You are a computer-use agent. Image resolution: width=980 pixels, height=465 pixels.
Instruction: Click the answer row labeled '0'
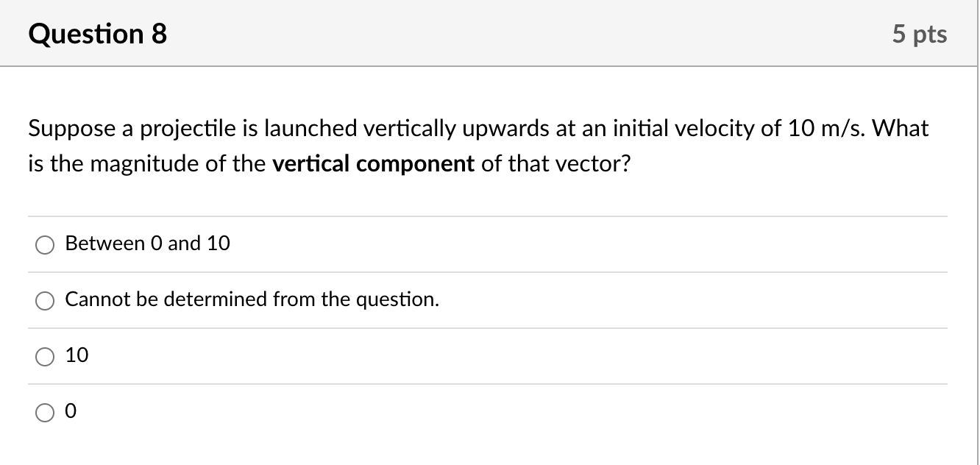coord(73,412)
